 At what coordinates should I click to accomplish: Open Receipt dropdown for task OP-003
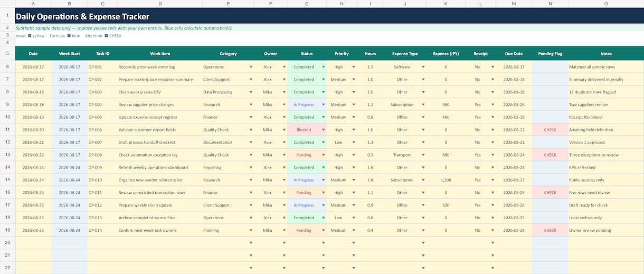coord(492,92)
